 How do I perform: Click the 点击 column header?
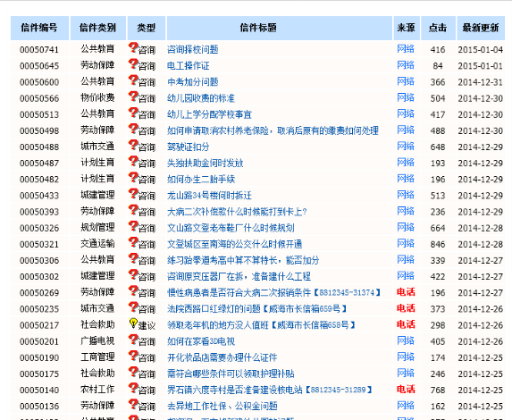(x=438, y=28)
